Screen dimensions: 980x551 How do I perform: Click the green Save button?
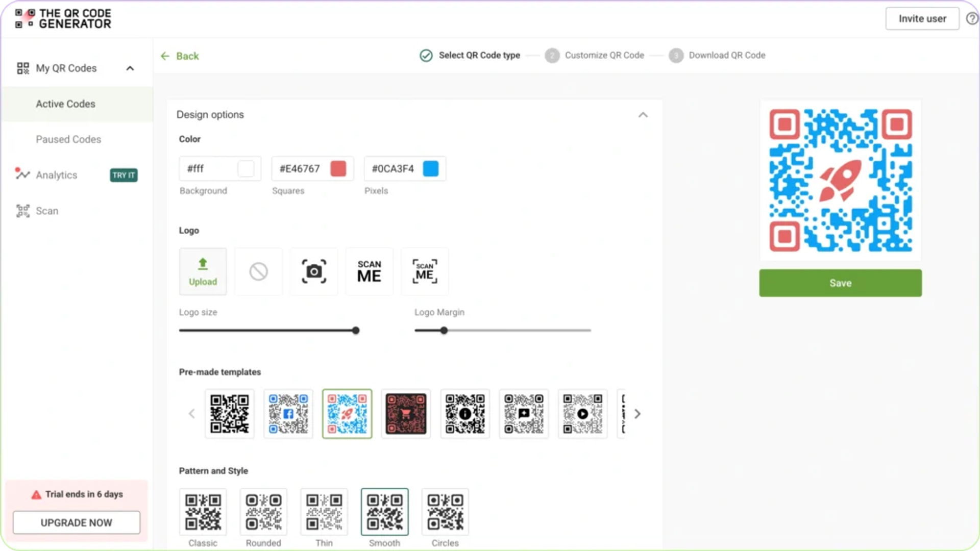click(x=840, y=283)
